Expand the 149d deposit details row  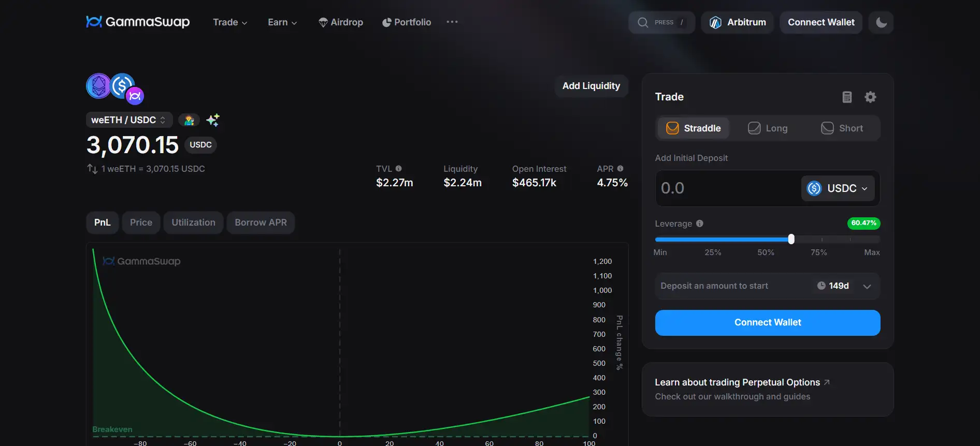867,286
